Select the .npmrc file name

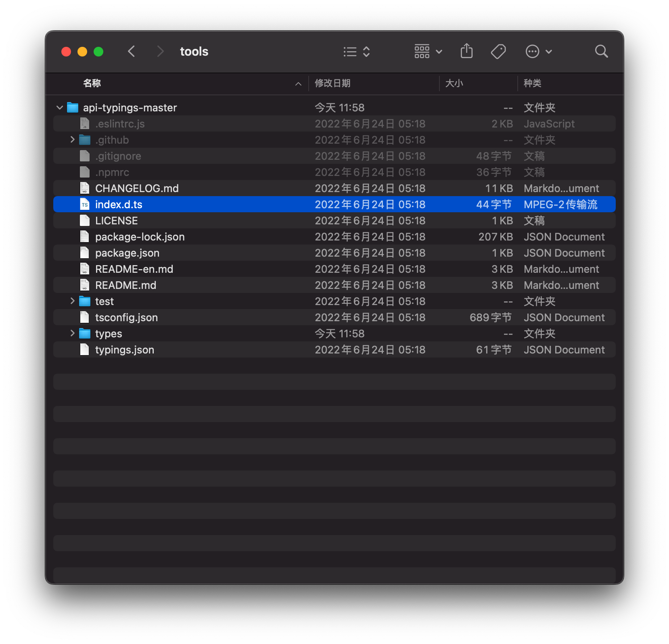point(112,172)
